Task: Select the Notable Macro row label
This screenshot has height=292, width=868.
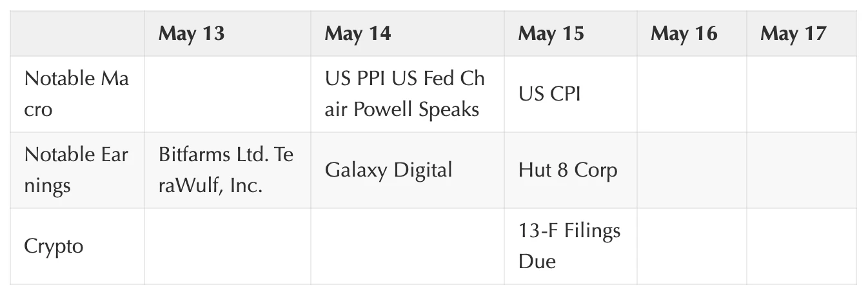Action: pyautogui.click(x=76, y=94)
